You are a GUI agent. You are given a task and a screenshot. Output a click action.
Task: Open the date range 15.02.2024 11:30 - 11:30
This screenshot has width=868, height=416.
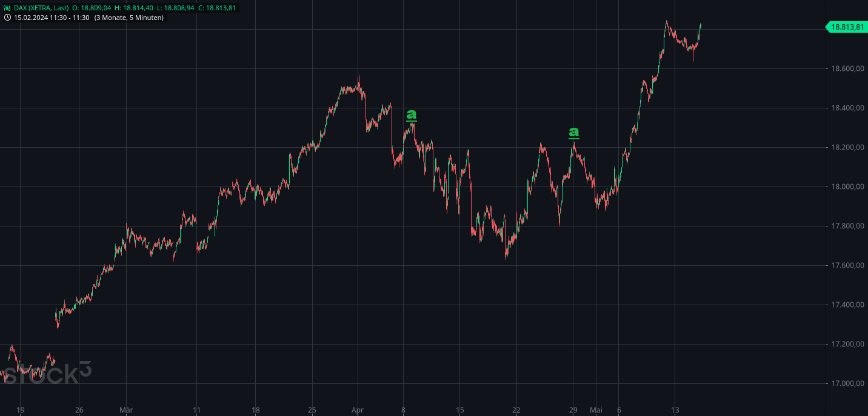point(52,18)
